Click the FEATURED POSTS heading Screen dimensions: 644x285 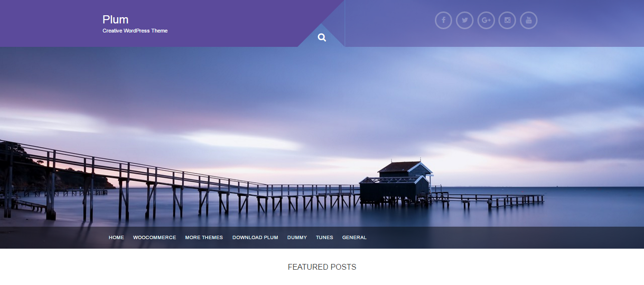(x=322, y=267)
